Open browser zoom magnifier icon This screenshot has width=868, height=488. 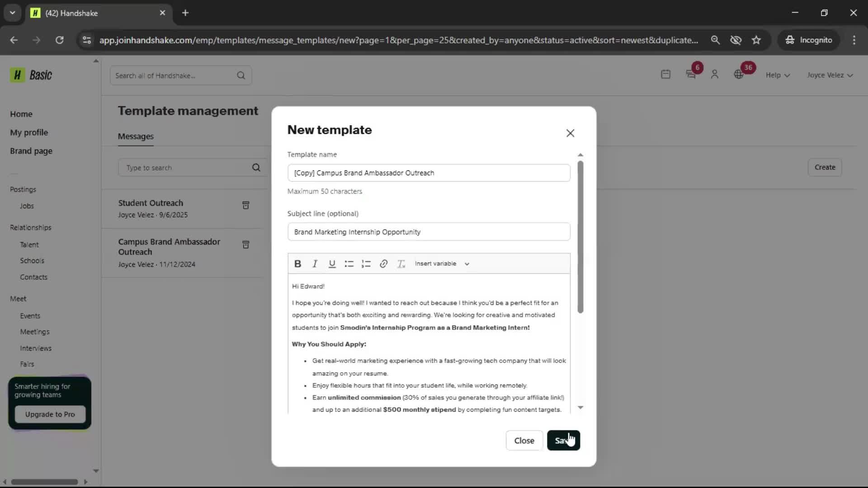click(715, 40)
